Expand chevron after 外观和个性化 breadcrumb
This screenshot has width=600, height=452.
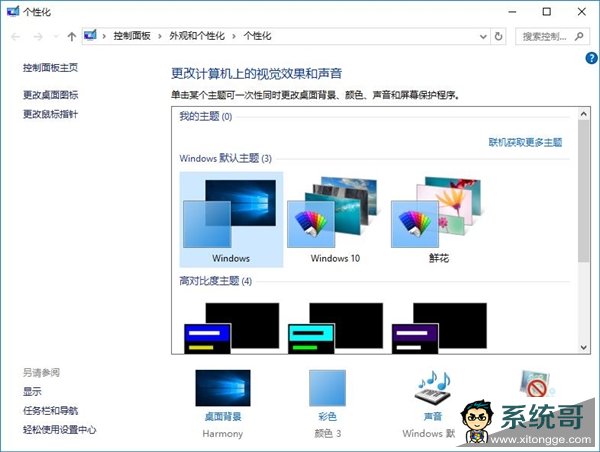pos(234,36)
